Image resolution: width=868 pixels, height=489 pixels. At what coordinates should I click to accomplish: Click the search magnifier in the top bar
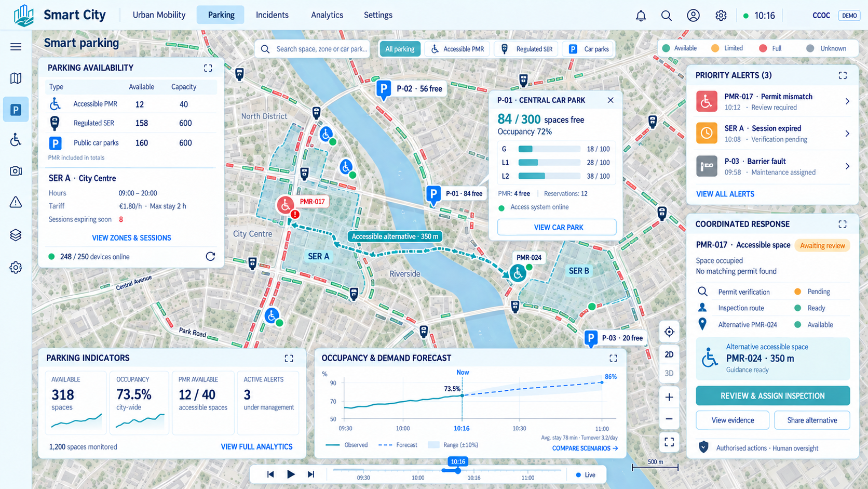667,16
